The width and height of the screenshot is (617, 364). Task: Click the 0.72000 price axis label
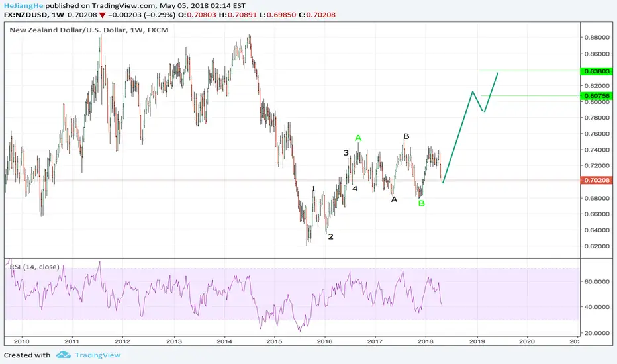(597, 165)
